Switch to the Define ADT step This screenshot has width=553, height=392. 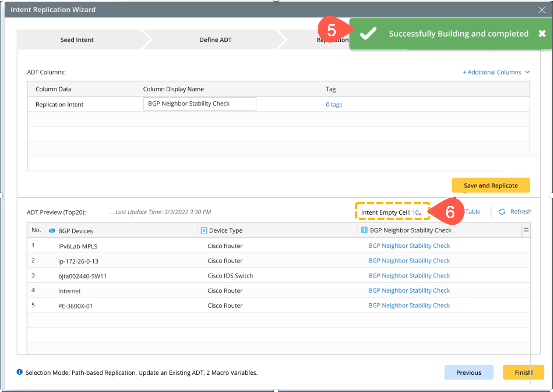[x=215, y=40]
